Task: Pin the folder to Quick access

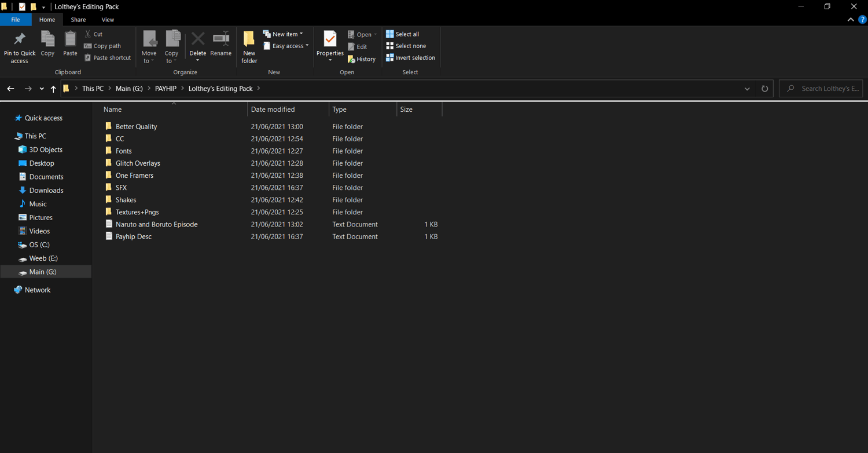Action: click(19, 47)
